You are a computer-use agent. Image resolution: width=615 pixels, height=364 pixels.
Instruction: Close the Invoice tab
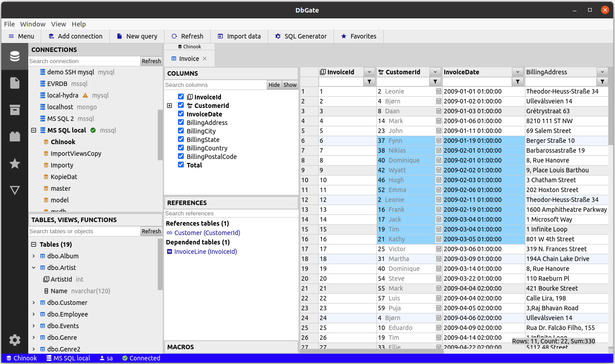pos(205,59)
